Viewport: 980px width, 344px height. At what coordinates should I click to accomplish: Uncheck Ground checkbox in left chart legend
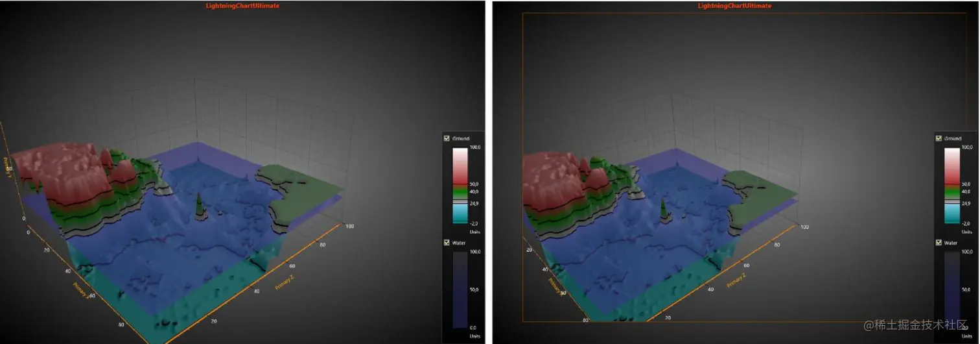[447, 138]
